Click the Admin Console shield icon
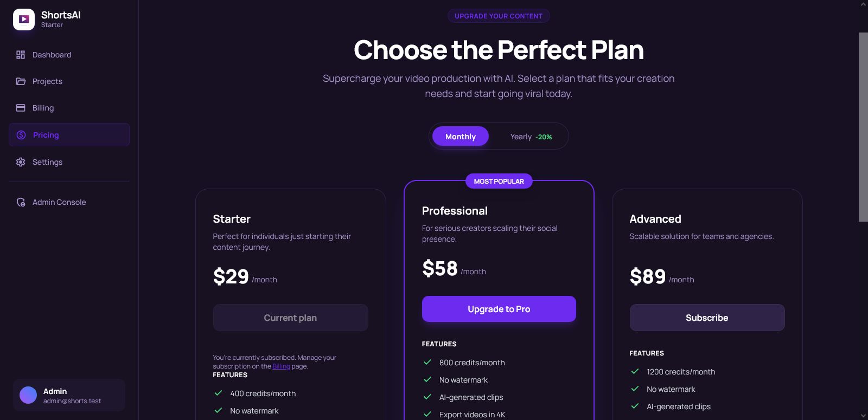The width and height of the screenshot is (868, 420). 21,202
